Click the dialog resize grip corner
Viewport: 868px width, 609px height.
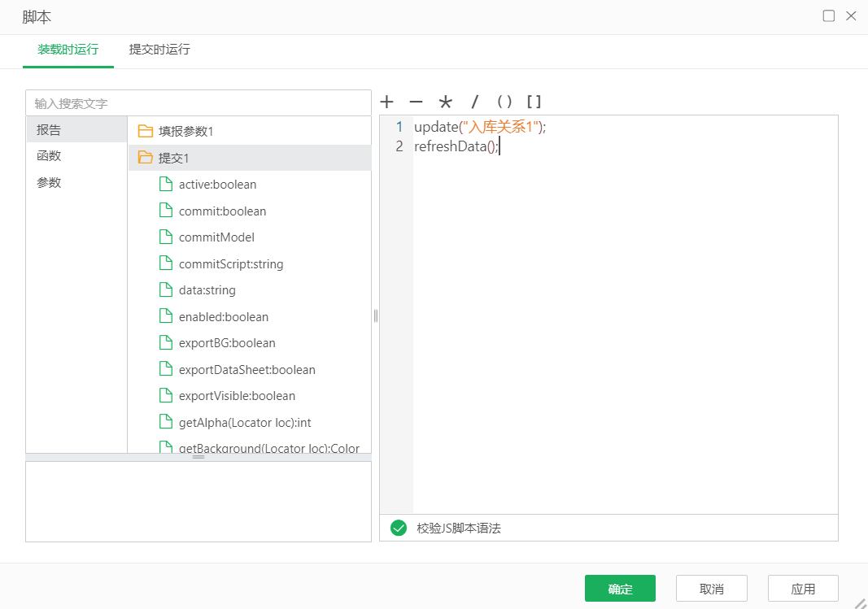860,603
